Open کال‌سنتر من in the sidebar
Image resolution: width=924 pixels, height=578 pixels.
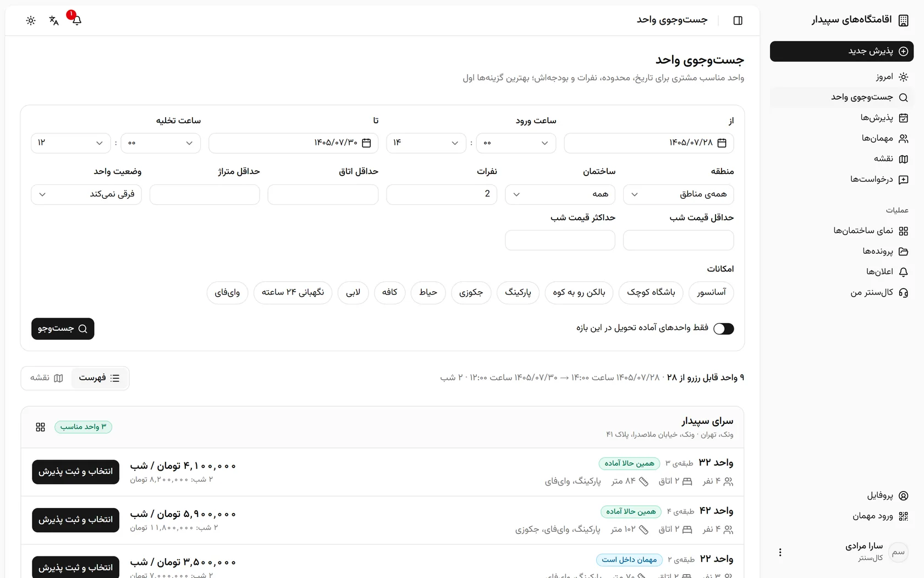842,292
